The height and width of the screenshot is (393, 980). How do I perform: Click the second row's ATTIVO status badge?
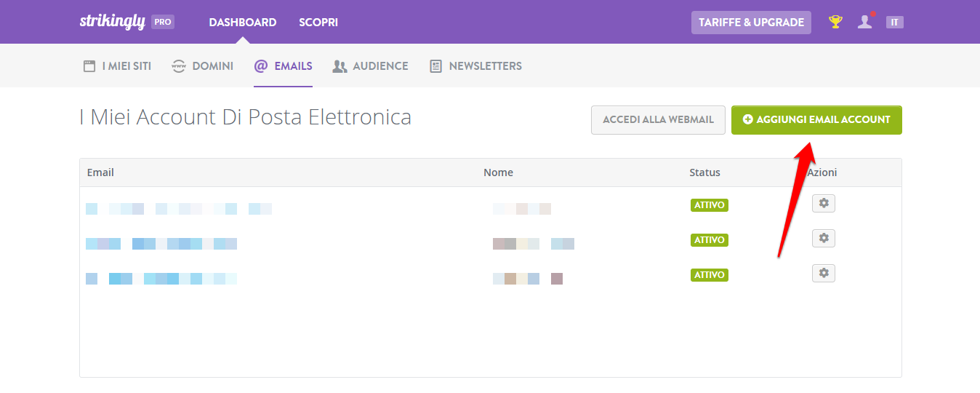(709, 240)
